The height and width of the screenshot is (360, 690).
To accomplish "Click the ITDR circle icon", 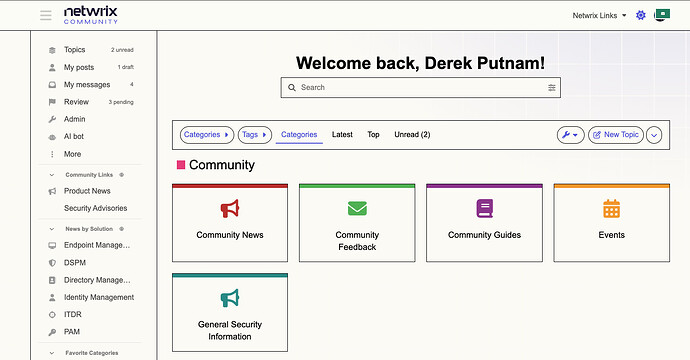I will click(x=52, y=315).
